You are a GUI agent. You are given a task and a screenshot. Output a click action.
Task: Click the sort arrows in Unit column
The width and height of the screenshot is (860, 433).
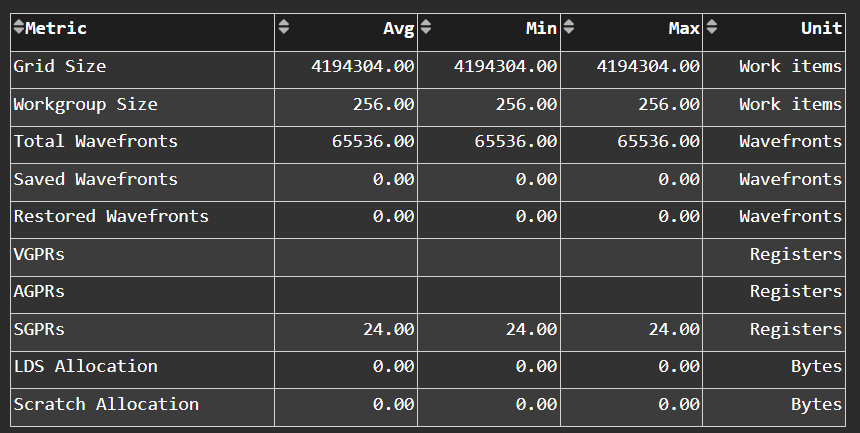click(x=710, y=28)
